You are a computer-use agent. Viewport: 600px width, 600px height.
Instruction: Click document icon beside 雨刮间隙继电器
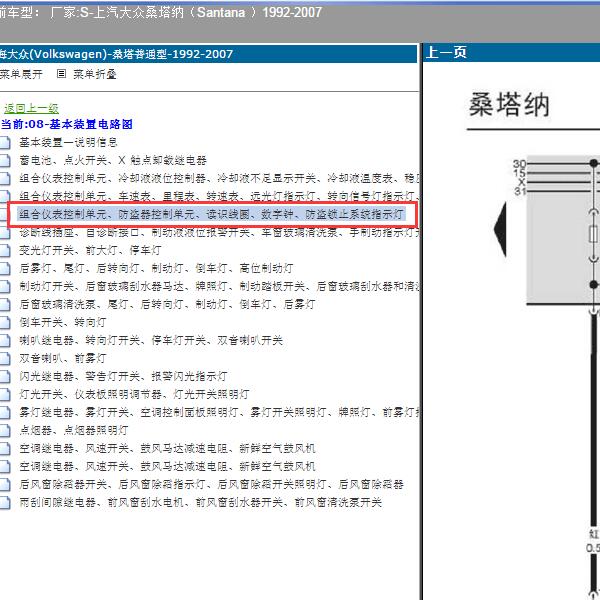[5, 502]
